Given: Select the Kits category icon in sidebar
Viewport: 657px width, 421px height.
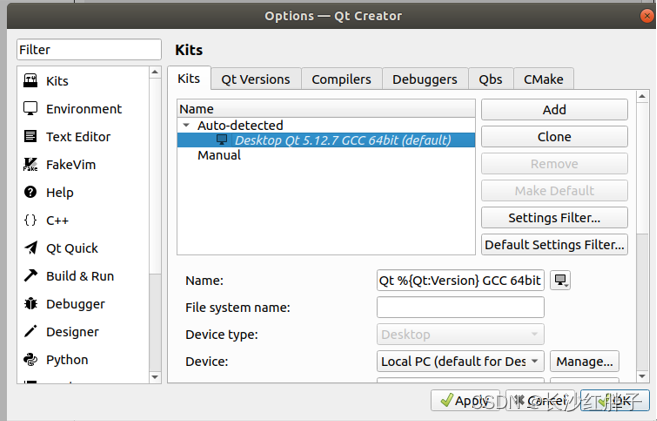Looking at the screenshot, I should (x=30, y=81).
